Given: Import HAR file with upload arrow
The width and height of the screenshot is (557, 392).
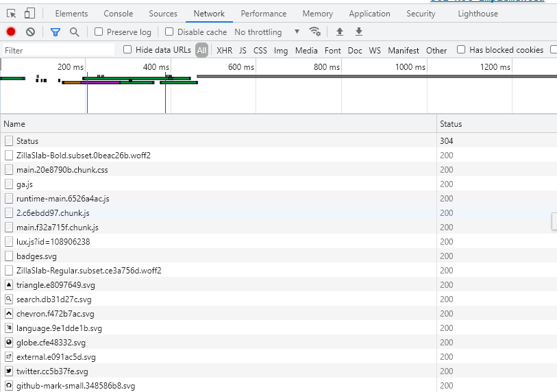Looking at the screenshot, I should coord(340,32).
